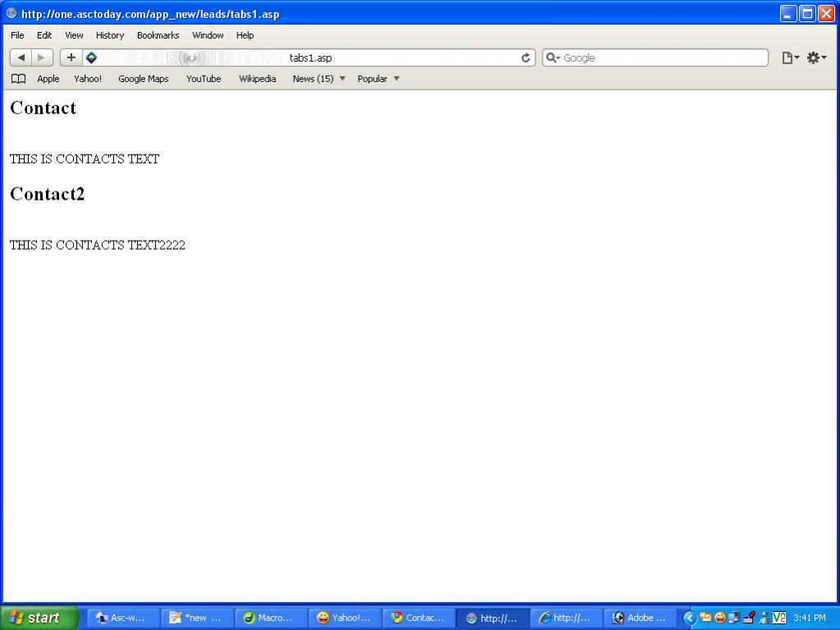Click the text THIS IS CONTACTS TEXT

(x=84, y=159)
